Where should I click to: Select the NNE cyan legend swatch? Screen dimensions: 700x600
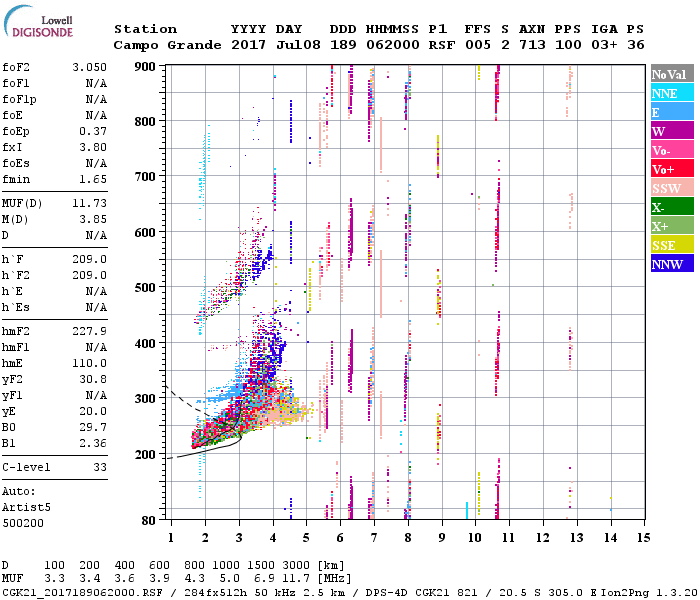[x=672, y=93]
